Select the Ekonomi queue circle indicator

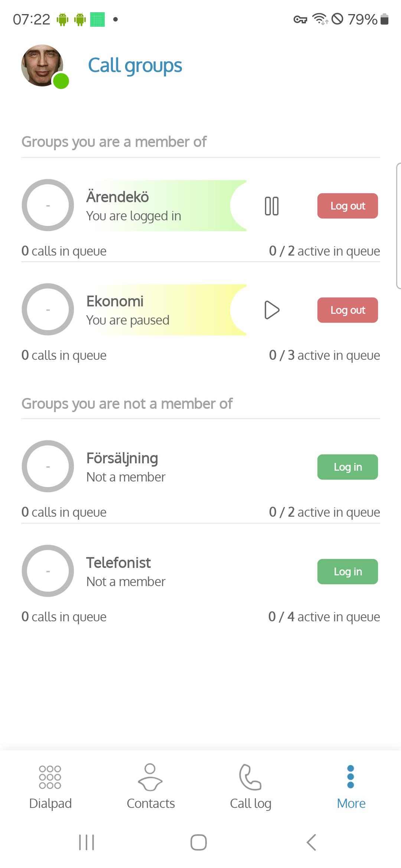48,309
